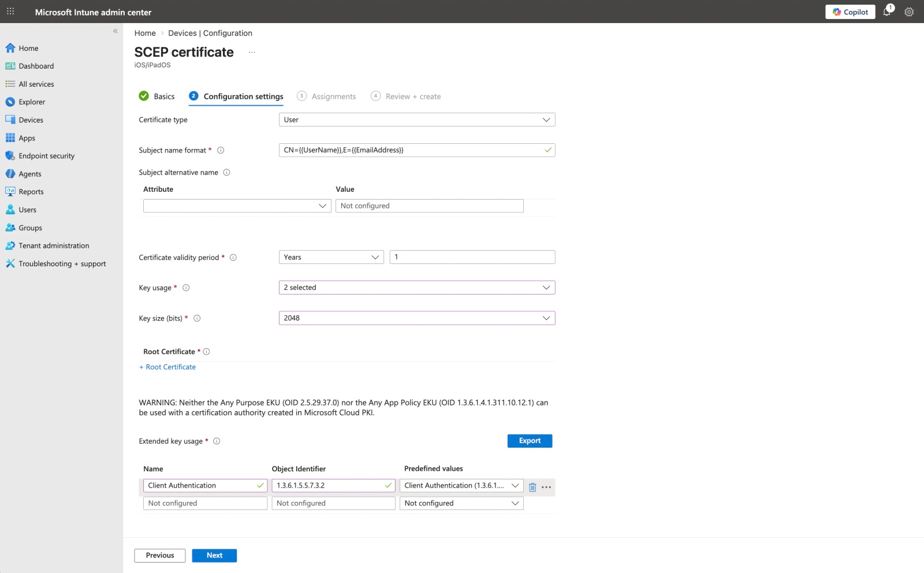The height and width of the screenshot is (573, 924).
Task: Go to the Basics step
Action: [x=157, y=96]
